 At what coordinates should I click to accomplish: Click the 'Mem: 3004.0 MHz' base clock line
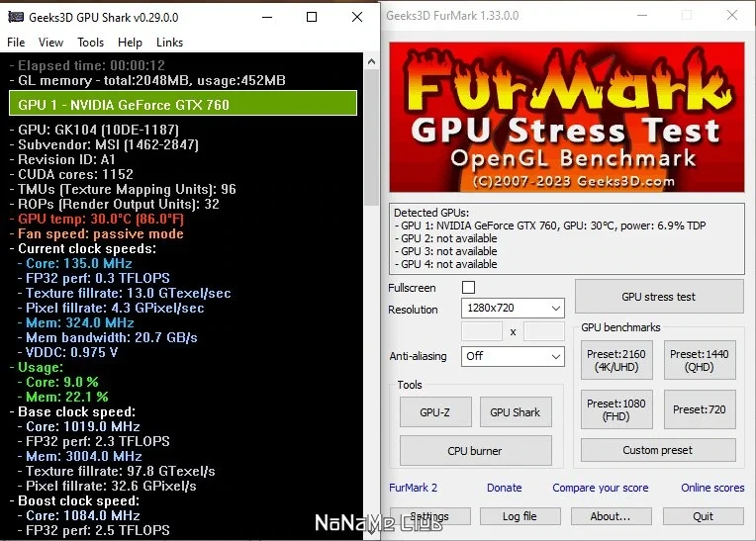(80, 457)
